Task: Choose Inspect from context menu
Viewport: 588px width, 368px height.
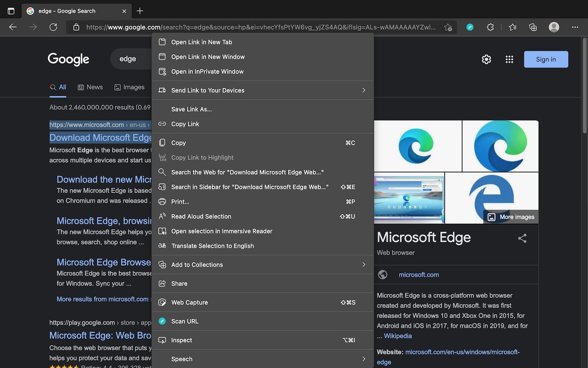Action: click(x=181, y=340)
